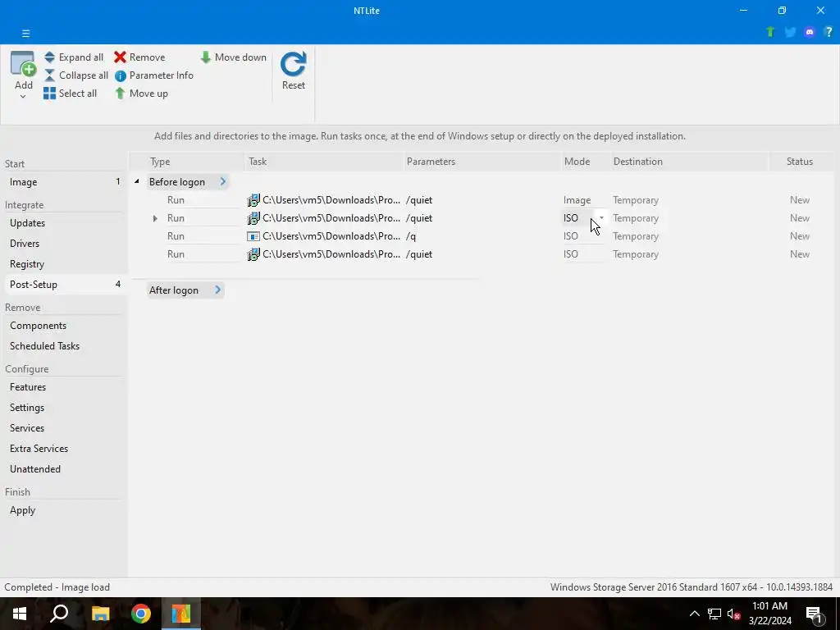
Task: Open the Services page
Action: pyautogui.click(x=64, y=428)
